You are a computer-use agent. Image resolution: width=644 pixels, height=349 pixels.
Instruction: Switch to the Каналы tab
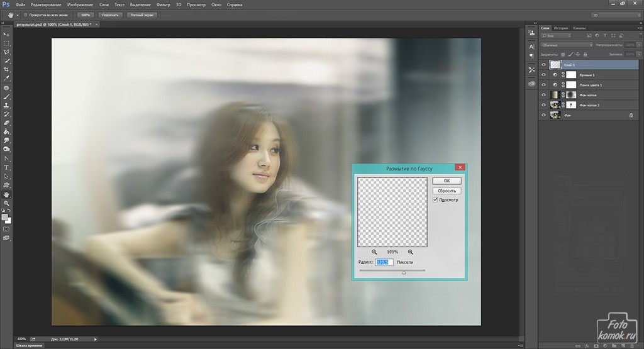(x=579, y=28)
